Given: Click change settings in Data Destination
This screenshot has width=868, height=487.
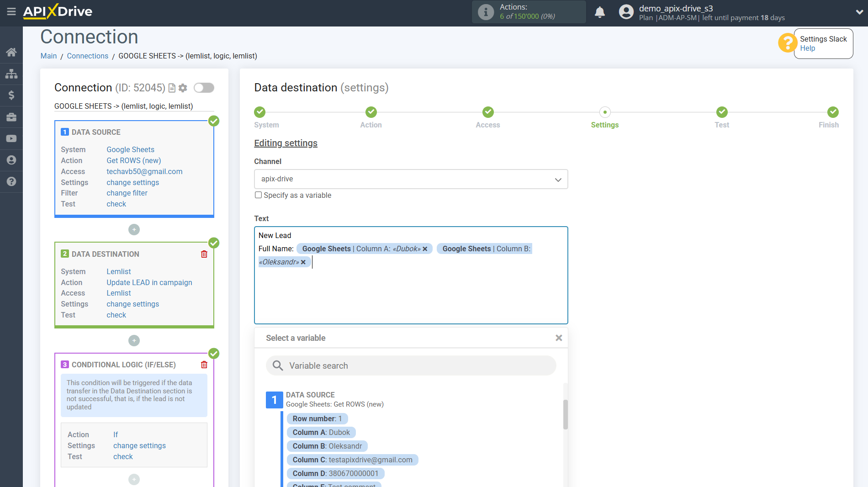Looking at the screenshot, I should point(132,304).
